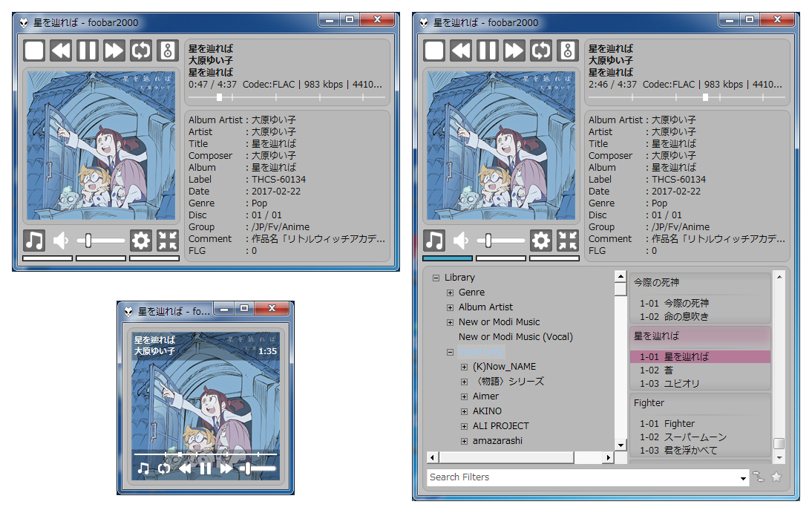The image size is (812, 513).
Task: Click the star favorite icon beside Search Filters
Action: (x=776, y=477)
